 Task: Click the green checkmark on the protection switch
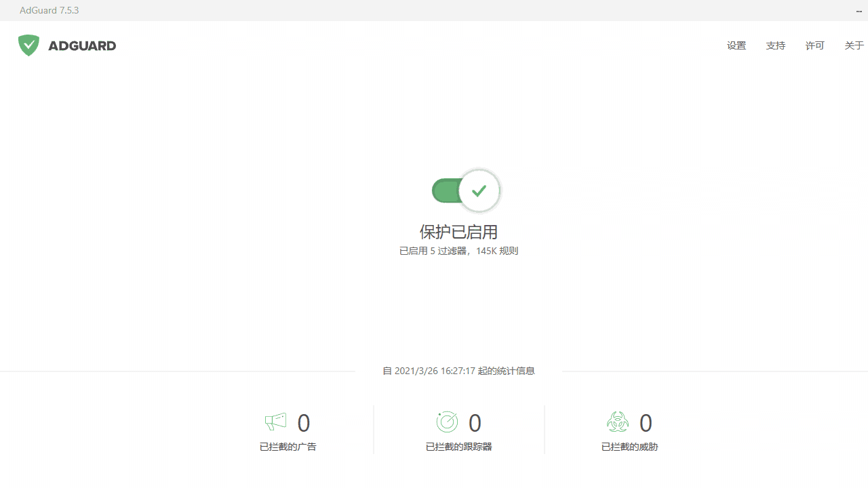(479, 190)
